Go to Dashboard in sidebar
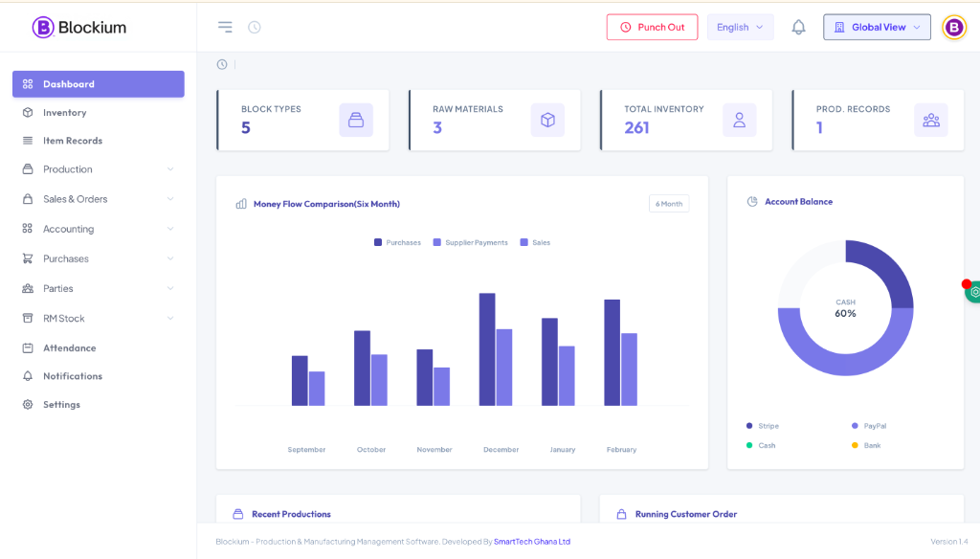This screenshot has height=559, width=980. 99,84
